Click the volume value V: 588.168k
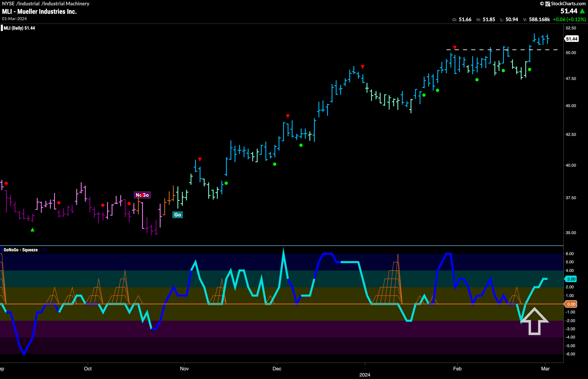 pos(537,20)
